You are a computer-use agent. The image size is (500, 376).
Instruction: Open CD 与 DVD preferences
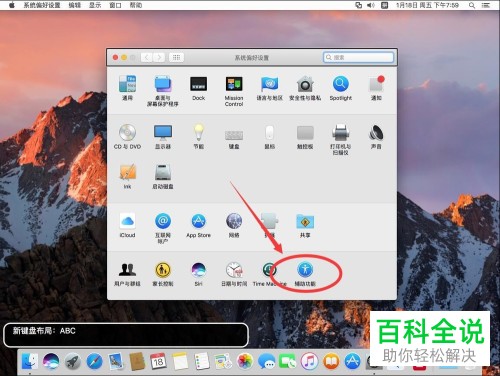coord(127,136)
